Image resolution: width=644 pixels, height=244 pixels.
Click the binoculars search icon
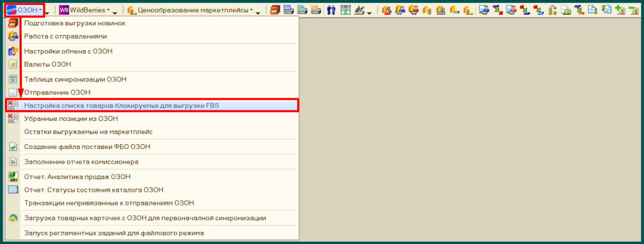331,10
